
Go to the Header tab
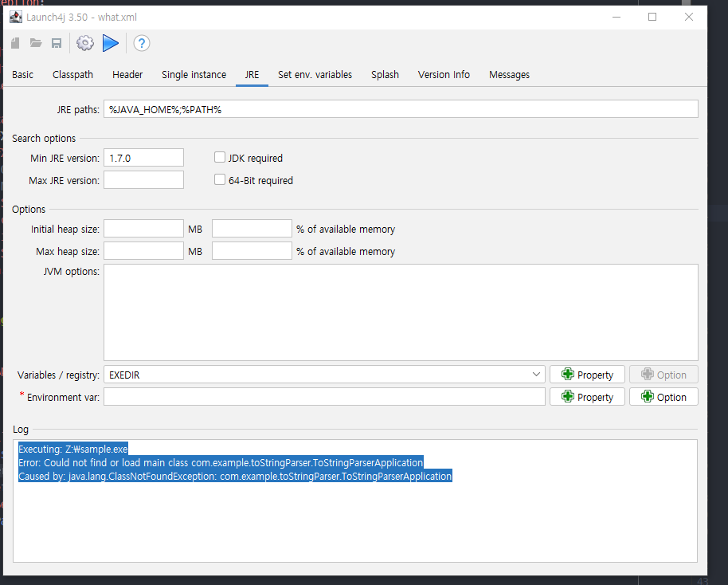pos(127,75)
